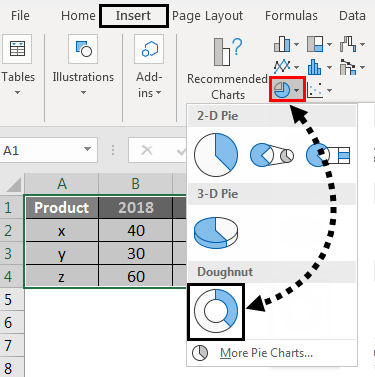This screenshot has height=377, width=375.
Task: Click cell containing x
Action: tap(62, 231)
